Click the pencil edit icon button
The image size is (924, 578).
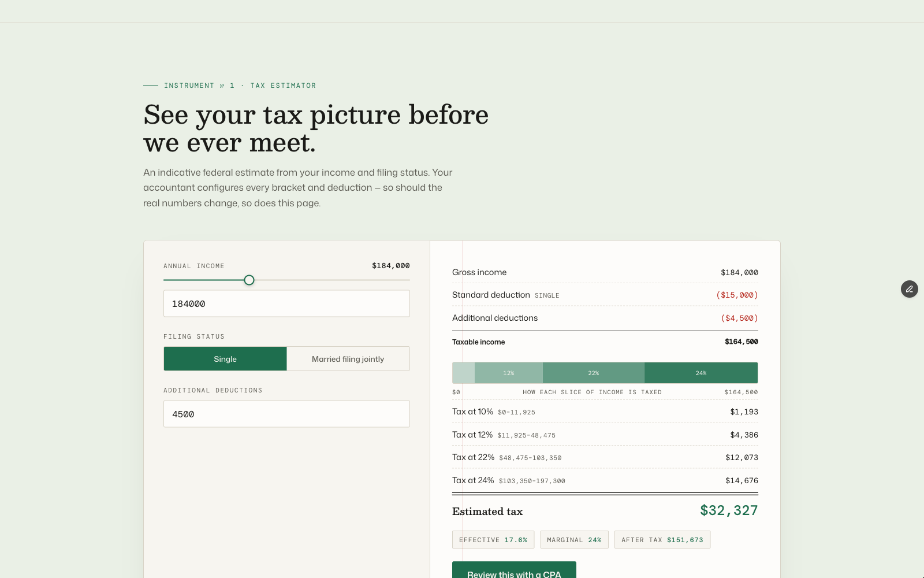910,289
